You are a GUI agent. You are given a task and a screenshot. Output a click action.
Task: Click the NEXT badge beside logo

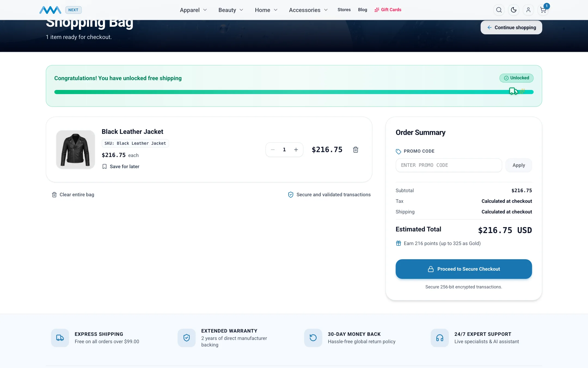click(73, 10)
